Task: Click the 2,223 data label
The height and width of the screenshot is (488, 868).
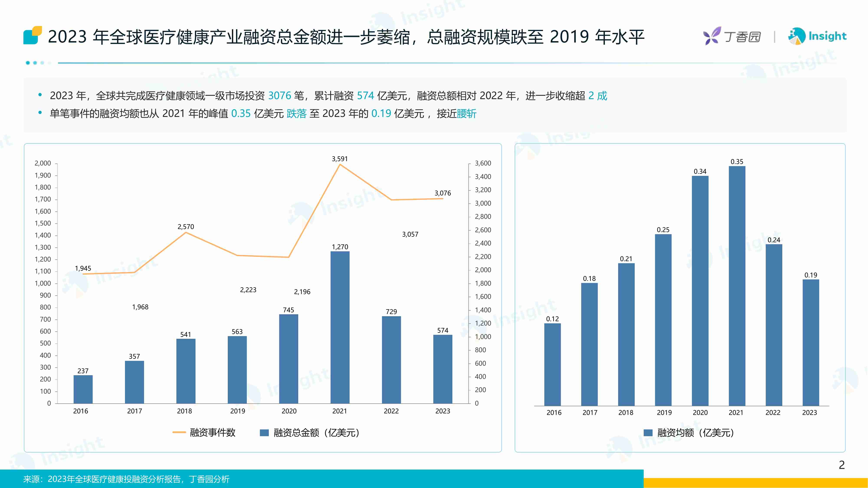Action: point(248,290)
